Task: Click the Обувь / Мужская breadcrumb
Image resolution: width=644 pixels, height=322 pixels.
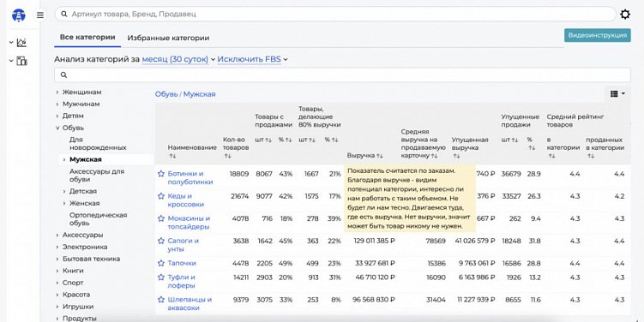Action: pos(185,94)
